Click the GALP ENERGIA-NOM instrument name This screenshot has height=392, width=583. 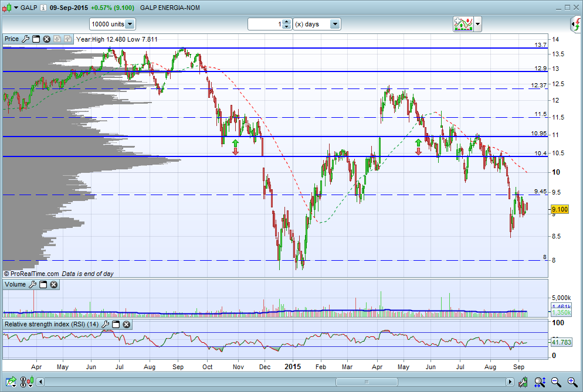tap(170, 8)
